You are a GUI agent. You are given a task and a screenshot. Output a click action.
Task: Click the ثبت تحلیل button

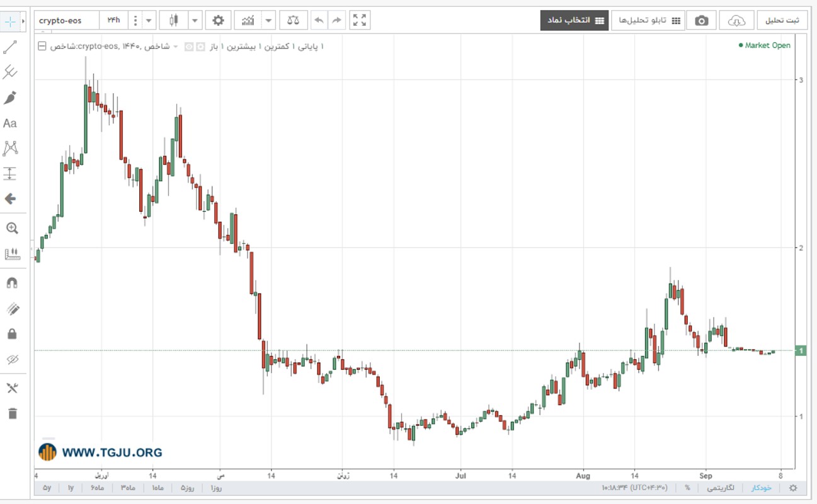coord(782,20)
